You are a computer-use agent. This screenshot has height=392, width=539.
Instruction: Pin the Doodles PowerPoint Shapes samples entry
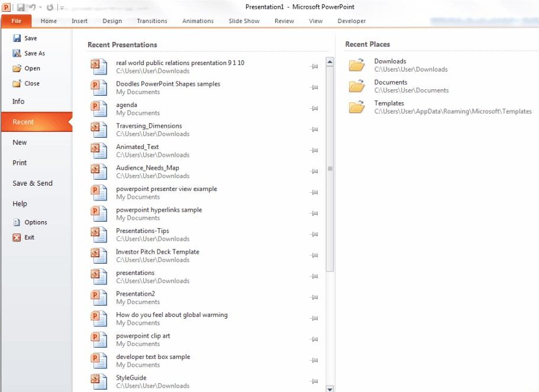(314, 88)
